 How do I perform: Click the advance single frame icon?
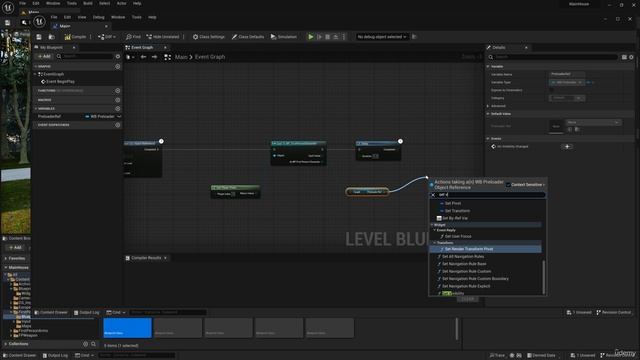(x=319, y=37)
